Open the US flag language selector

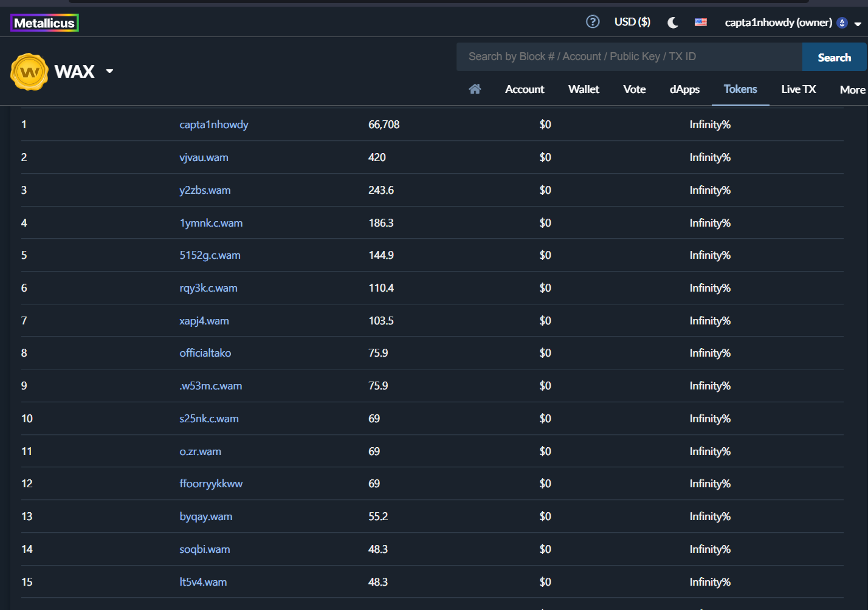point(701,22)
